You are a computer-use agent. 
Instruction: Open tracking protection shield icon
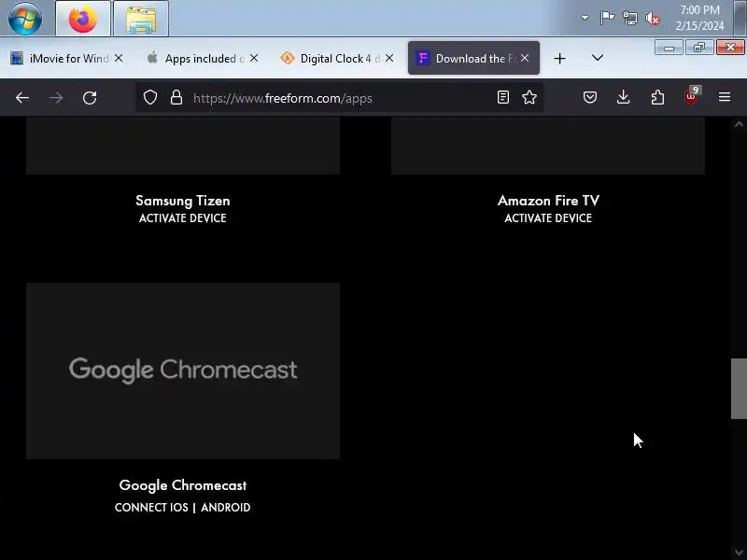150,98
